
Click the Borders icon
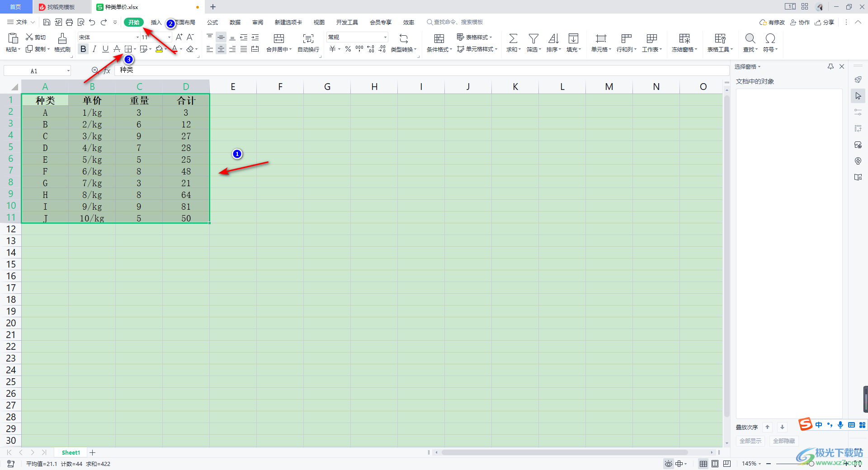(x=128, y=49)
